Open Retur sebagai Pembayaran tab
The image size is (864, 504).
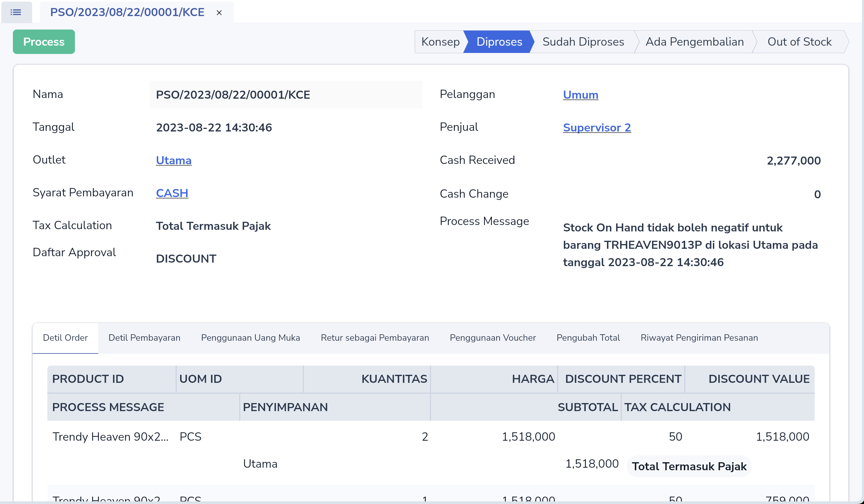374,338
